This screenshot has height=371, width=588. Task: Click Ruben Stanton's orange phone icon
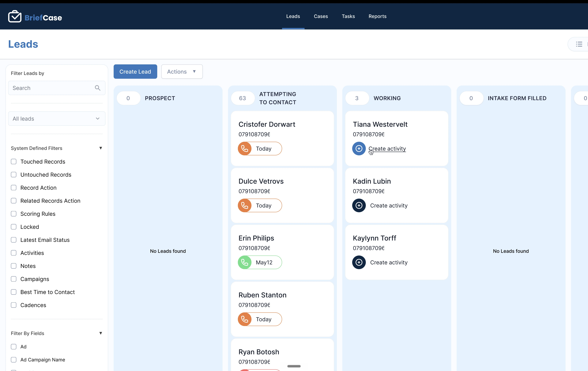tap(245, 319)
